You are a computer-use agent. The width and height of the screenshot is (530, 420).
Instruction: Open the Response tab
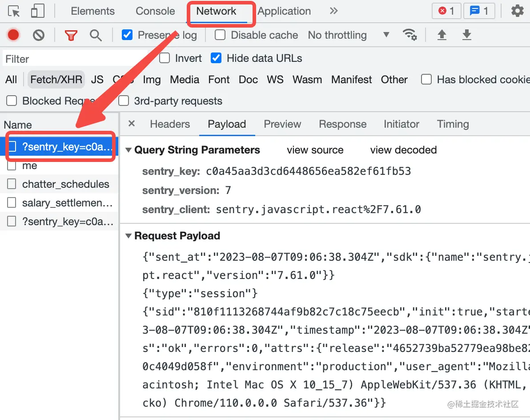(x=342, y=124)
